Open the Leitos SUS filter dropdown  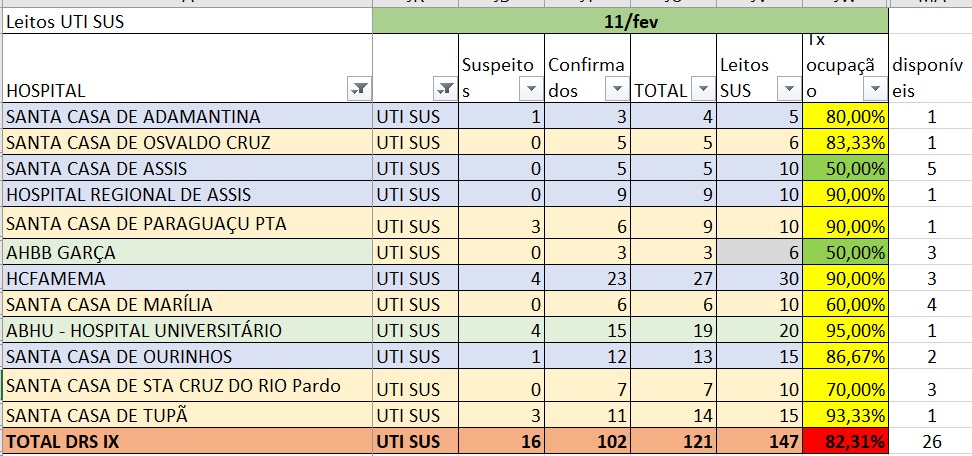pyautogui.click(x=789, y=90)
